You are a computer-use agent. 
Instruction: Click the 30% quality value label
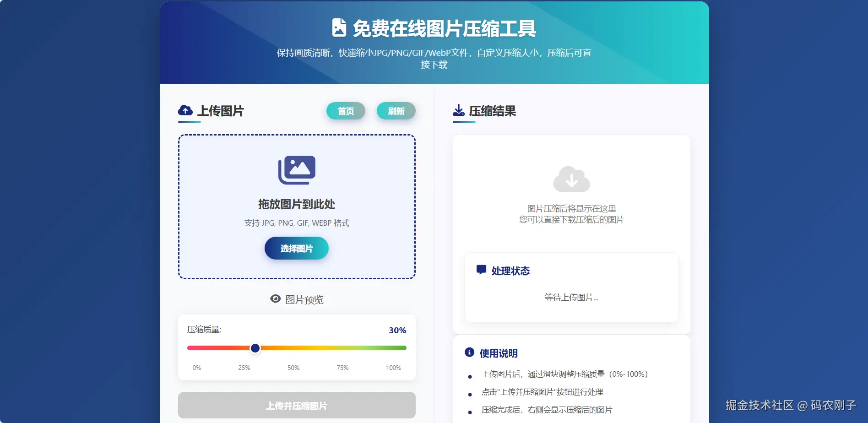(396, 330)
